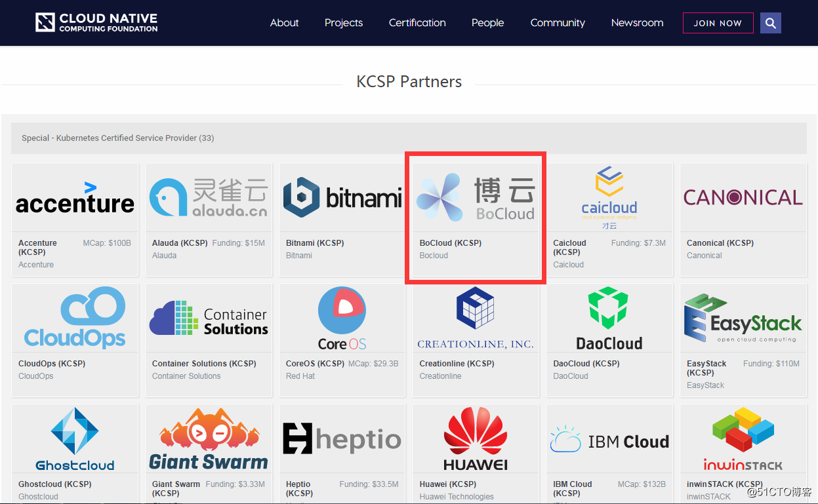Open the Huawei (KCSP) card title

(x=448, y=484)
